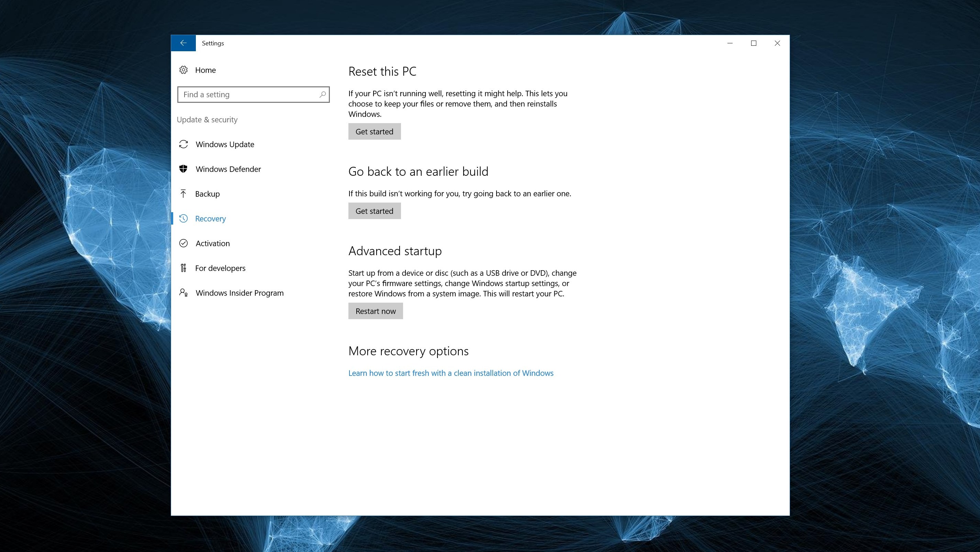Open the clean installation of Windows link
This screenshot has height=552, width=980.
pos(451,373)
